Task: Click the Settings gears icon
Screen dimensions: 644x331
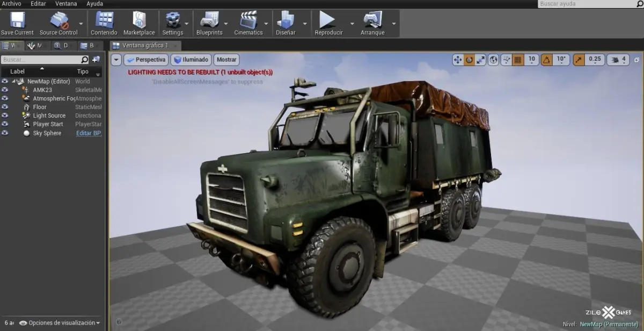Action: [173, 20]
